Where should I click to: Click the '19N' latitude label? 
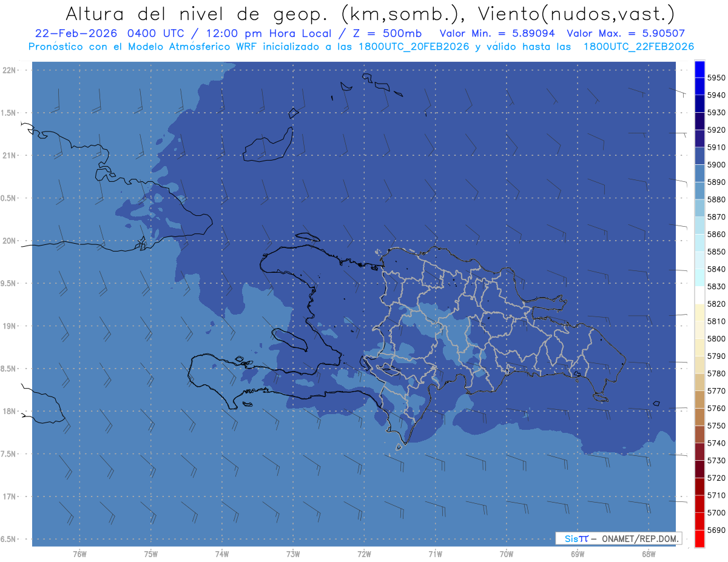[x=8, y=326]
